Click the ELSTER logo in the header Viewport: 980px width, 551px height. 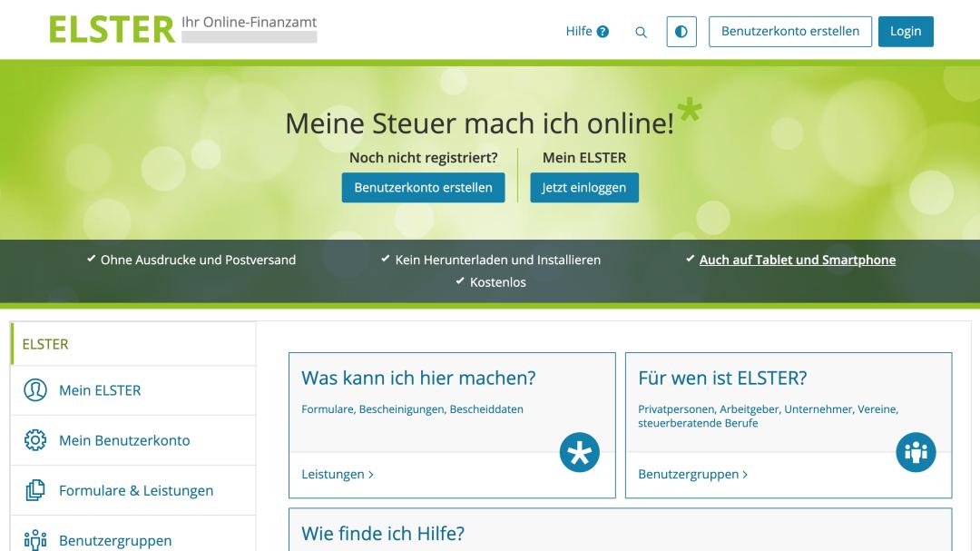coord(112,30)
